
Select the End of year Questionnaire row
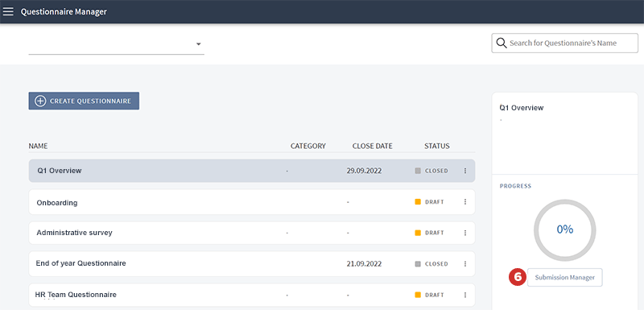(x=252, y=264)
